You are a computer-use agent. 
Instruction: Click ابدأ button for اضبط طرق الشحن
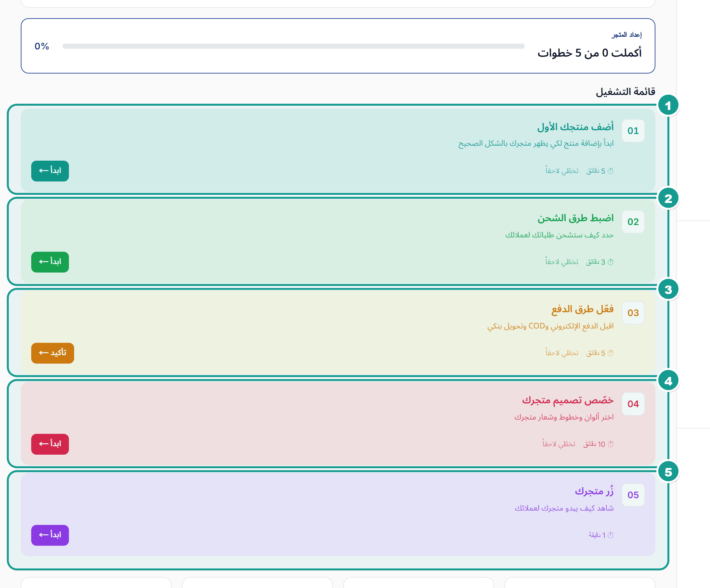point(50,262)
